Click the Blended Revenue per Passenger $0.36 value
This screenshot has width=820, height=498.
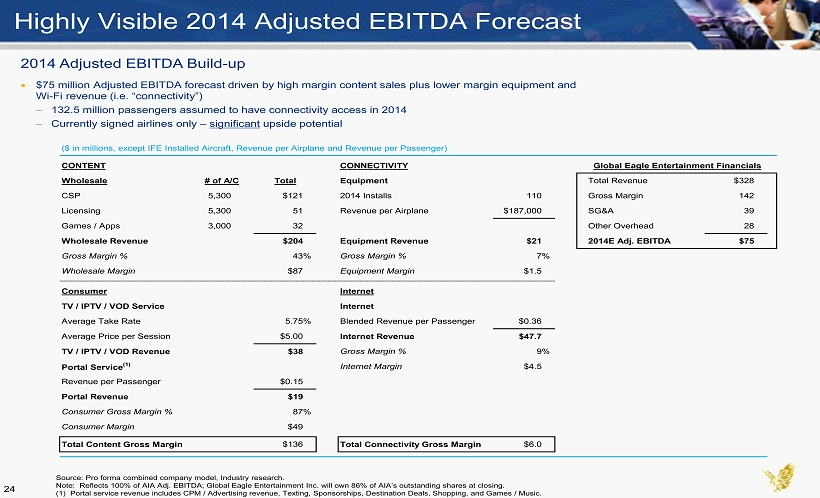pos(530,321)
